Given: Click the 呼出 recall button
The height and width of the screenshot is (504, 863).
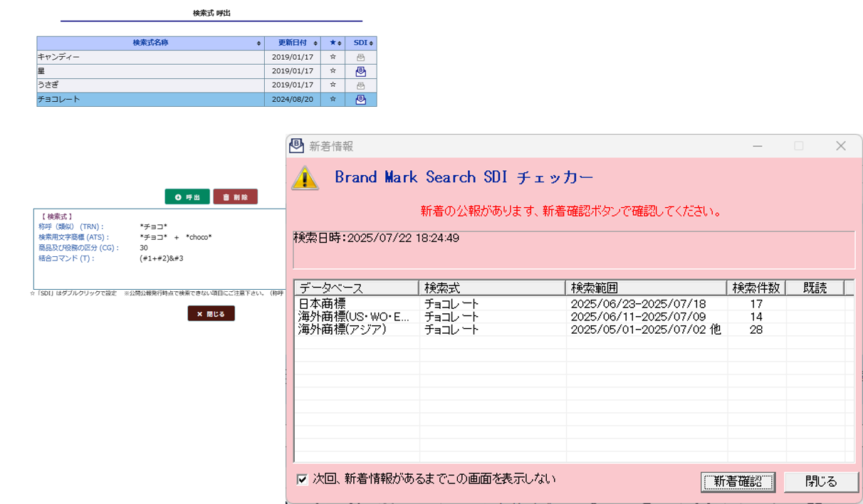Looking at the screenshot, I should click(187, 197).
